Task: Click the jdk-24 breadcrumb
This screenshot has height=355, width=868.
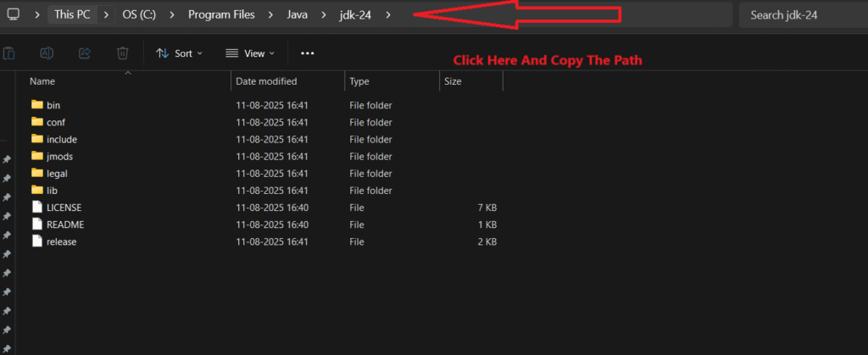Action: pos(355,15)
